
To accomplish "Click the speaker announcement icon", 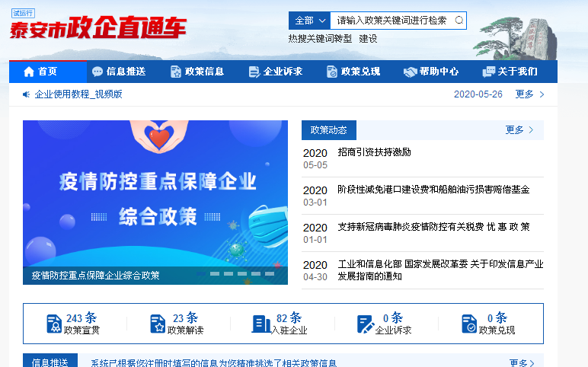I will 26,94.
